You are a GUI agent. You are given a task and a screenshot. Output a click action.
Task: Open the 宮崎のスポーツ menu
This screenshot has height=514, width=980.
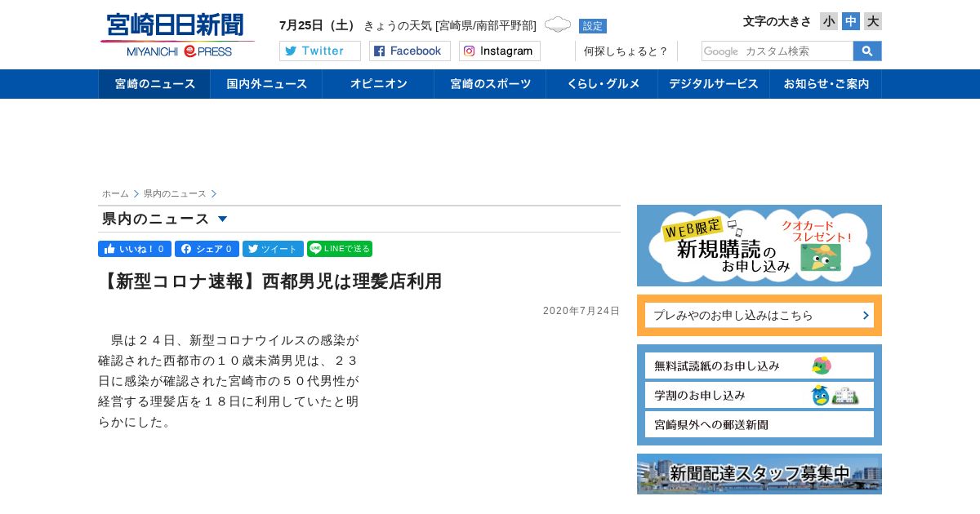tap(490, 84)
